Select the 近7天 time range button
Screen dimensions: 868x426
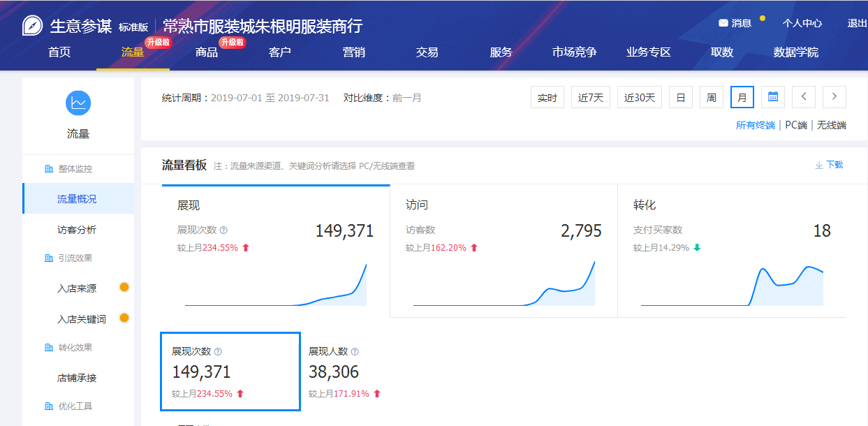click(x=591, y=97)
